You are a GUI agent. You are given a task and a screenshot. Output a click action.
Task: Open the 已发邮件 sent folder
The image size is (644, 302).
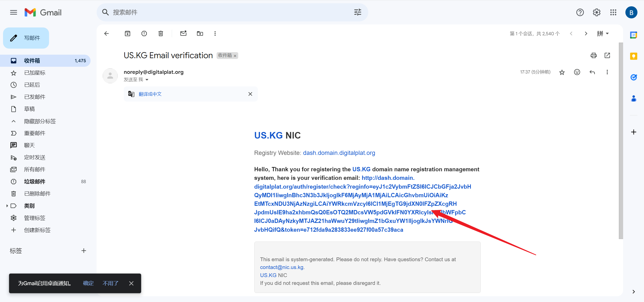pyautogui.click(x=45, y=97)
